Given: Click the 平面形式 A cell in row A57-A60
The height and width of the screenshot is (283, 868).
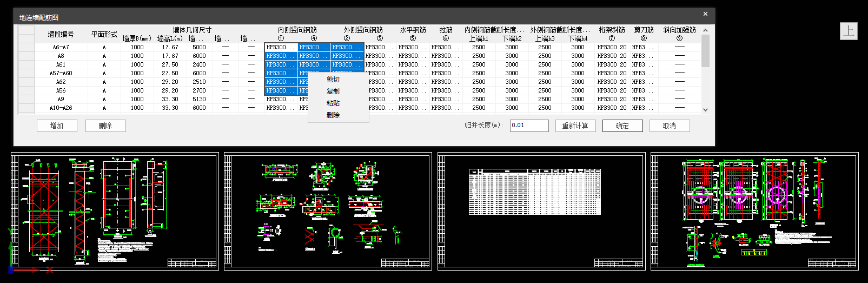Looking at the screenshot, I should (x=104, y=74).
